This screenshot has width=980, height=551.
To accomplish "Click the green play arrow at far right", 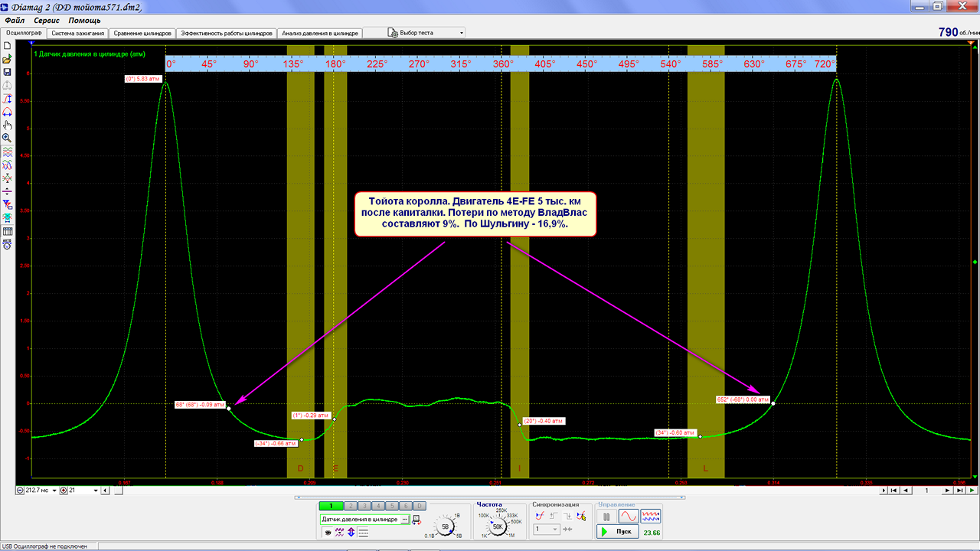I will tap(972, 490).
